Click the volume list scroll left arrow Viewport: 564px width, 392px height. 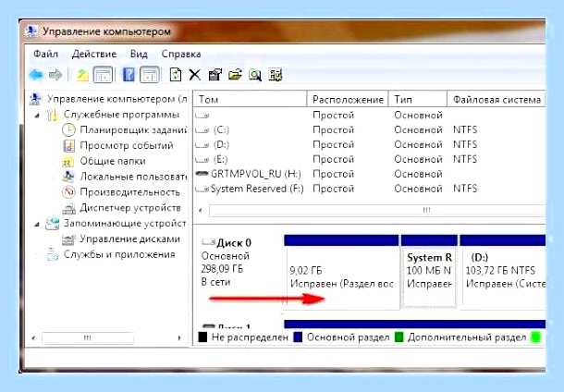(x=201, y=210)
